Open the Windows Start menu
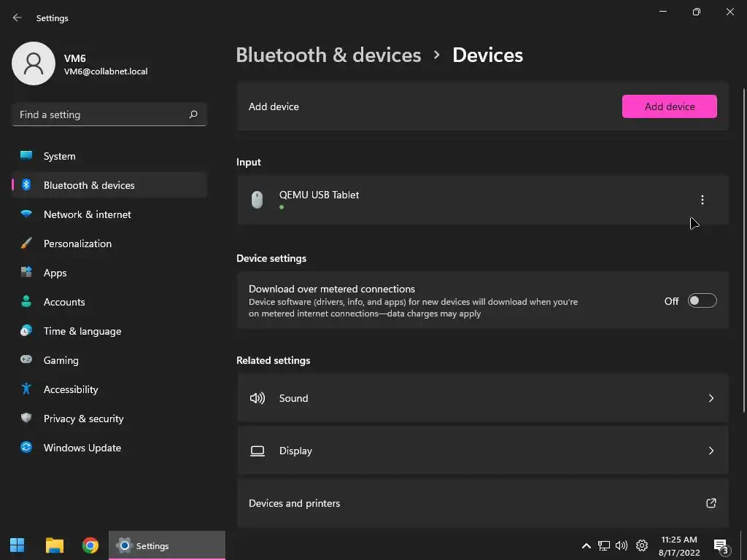Viewport: 747px width, 560px height. [x=18, y=545]
